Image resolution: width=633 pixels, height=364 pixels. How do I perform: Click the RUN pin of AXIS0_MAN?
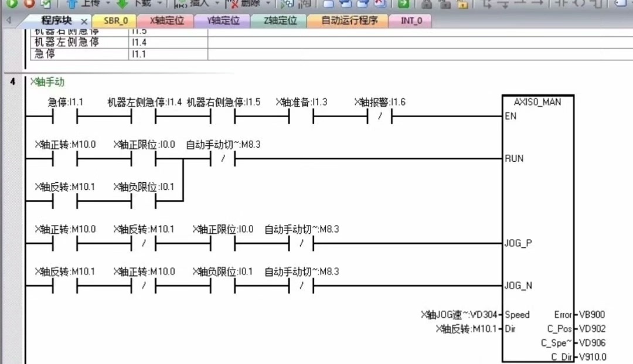[514, 159]
